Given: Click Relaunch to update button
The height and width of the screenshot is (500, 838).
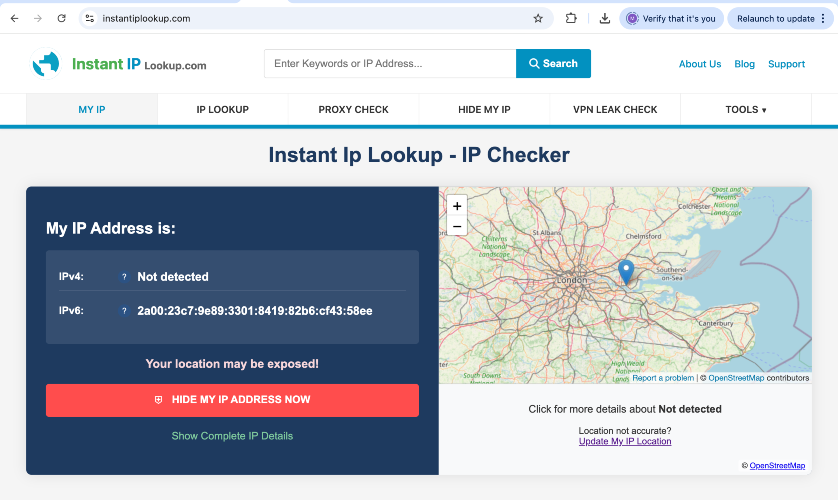Looking at the screenshot, I should point(779,19).
